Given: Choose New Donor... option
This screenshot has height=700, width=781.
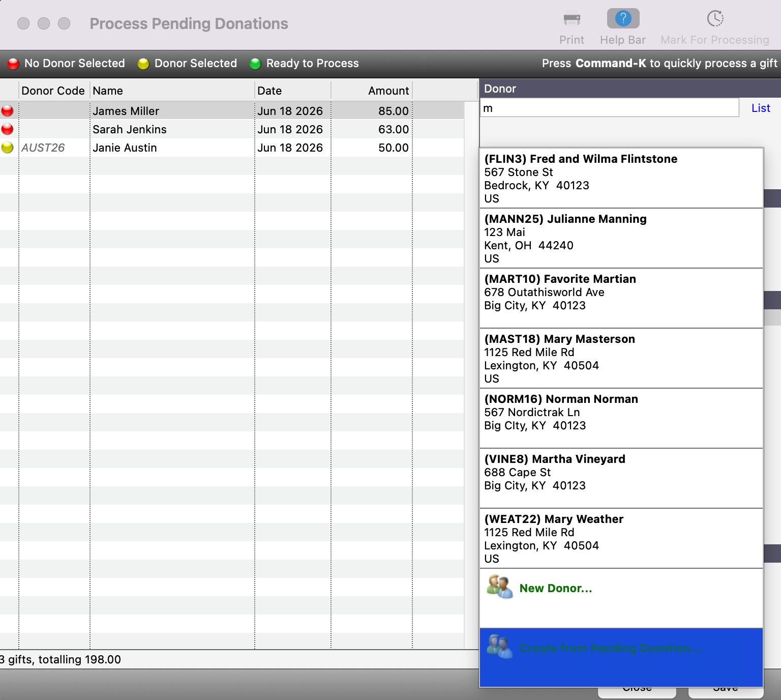Looking at the screenshot, I should click(x=621, y=598).
